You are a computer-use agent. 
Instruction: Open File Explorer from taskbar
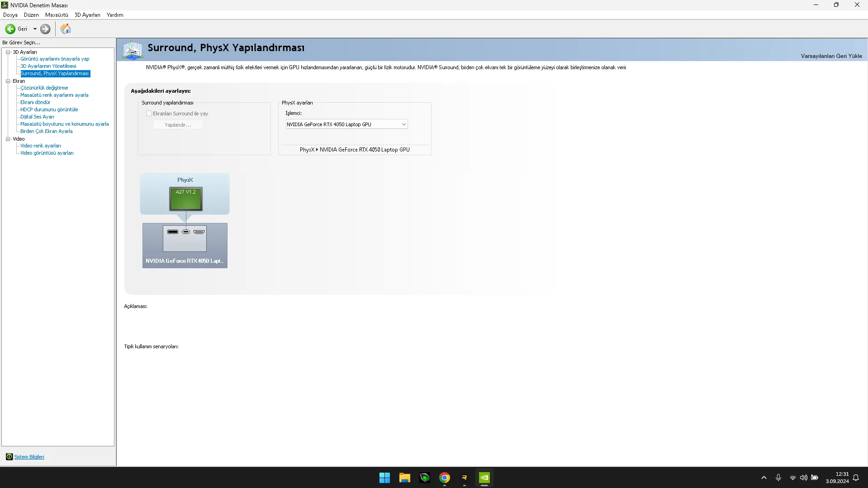click(x=404, y=478)
